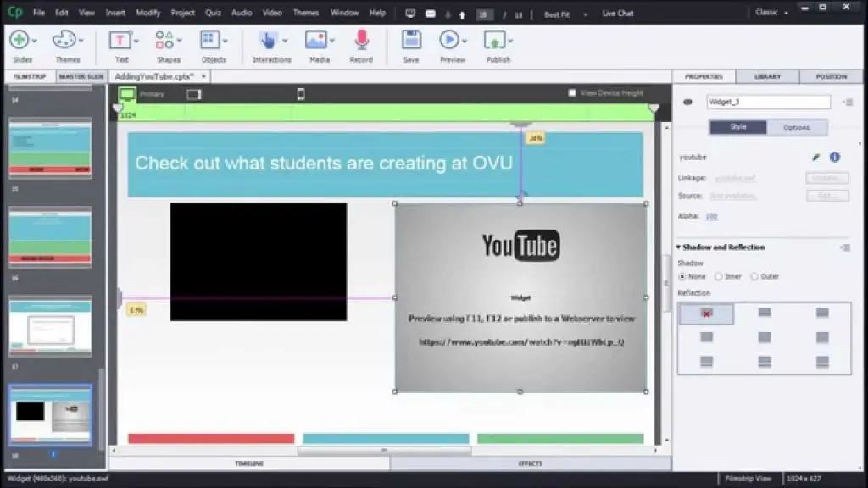The height and width of the screenshot is (488, 868).
Task: Select the tablet breakpoint icon
Action: [194, 94]
